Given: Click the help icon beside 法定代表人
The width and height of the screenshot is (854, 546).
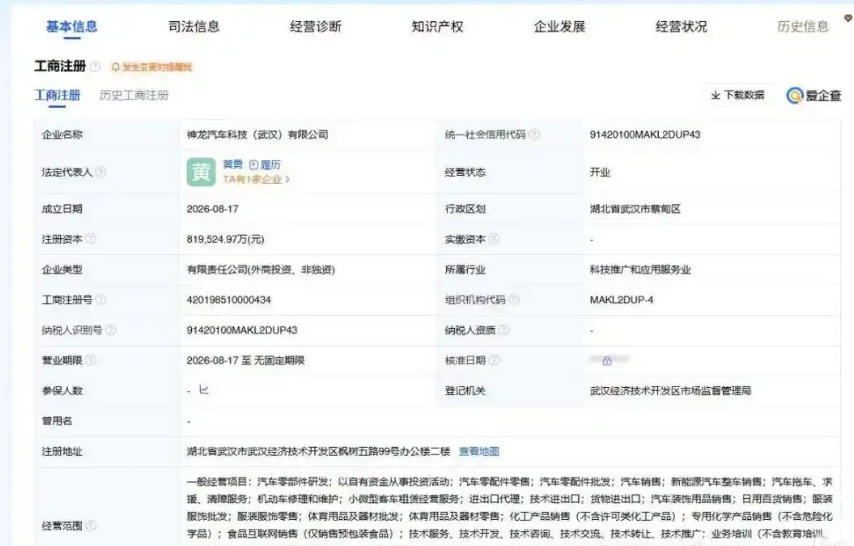Looking at the screenshot, I should 101,172.
